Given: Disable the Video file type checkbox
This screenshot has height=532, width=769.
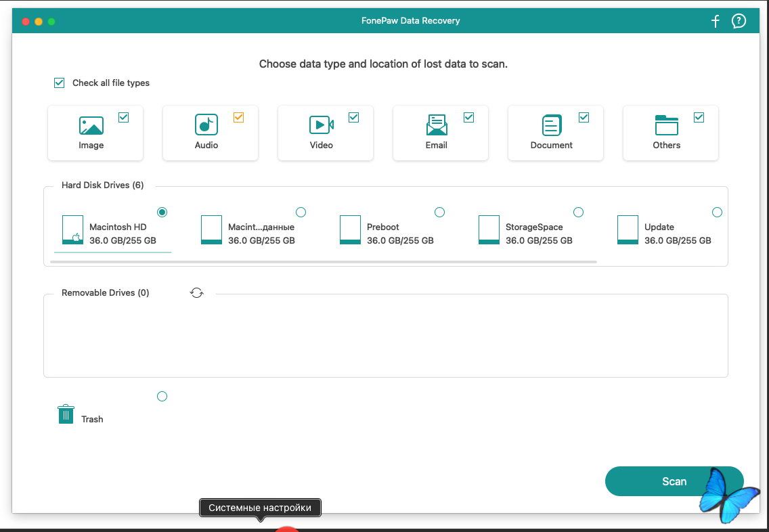Looking at the screenshot, I should (353, 117).
